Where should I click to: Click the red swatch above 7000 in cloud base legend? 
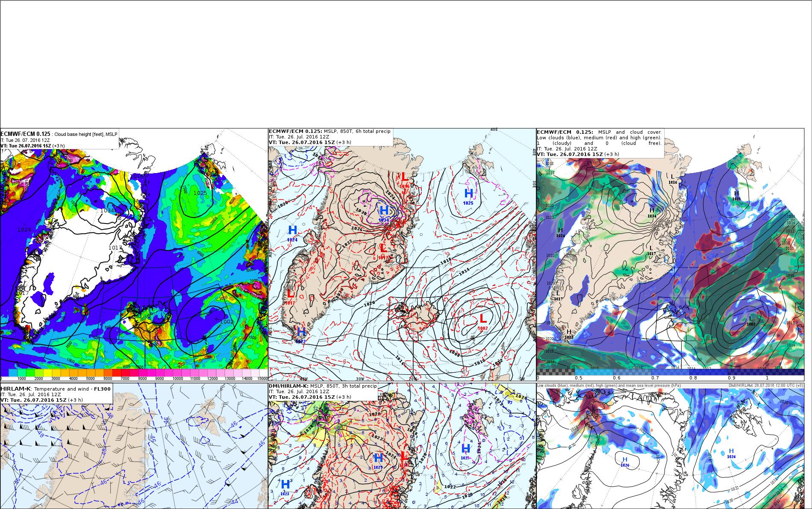tap(125, 373)
